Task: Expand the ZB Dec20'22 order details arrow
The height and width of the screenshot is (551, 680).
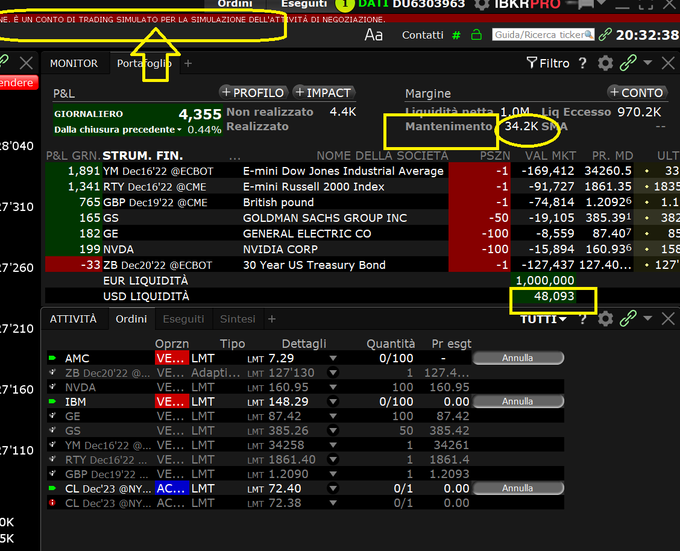Action: coord(333,372)
